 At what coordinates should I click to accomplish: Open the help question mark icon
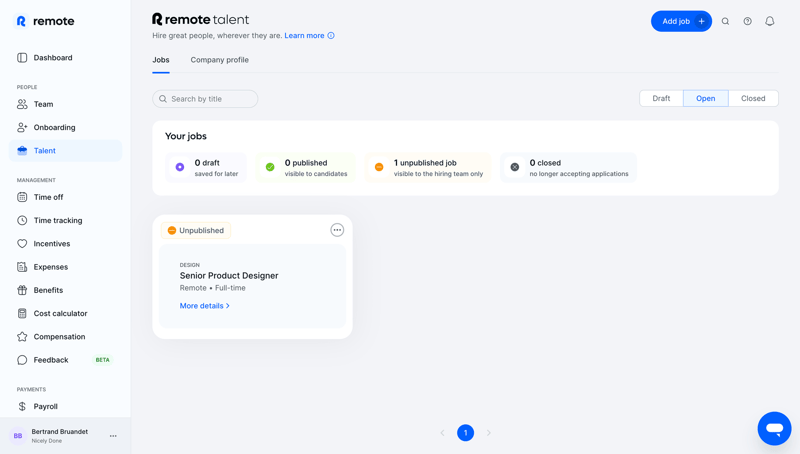pyautogui.click(x=747, y=21)
